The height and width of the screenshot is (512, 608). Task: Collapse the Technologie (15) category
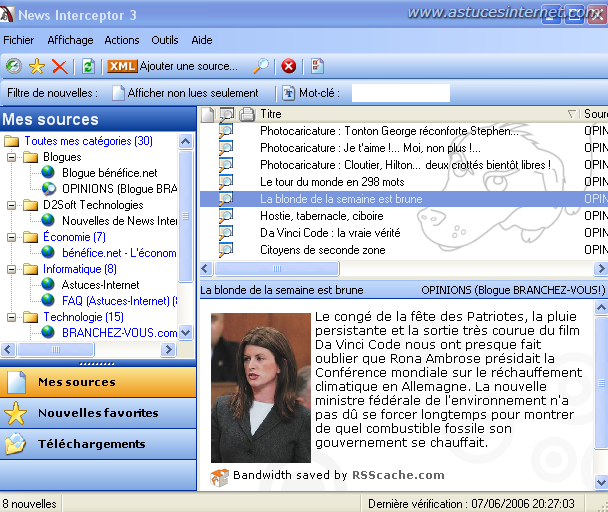(12, 317)
